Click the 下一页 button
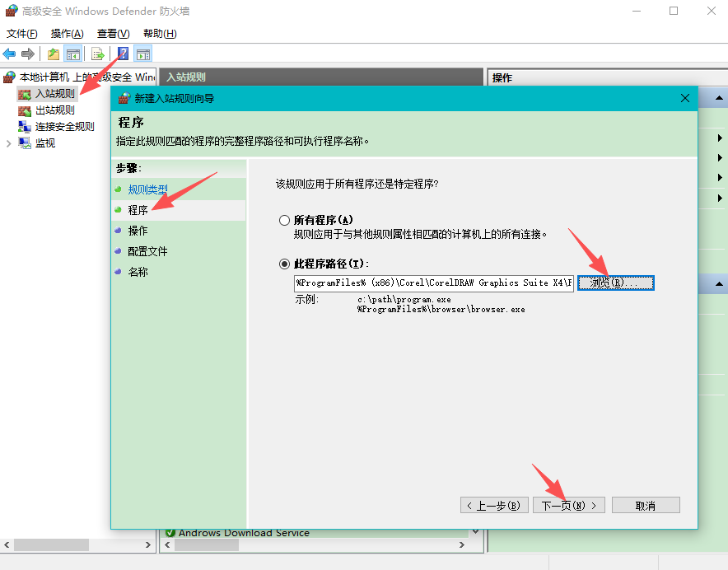 [x=568, y=504]
